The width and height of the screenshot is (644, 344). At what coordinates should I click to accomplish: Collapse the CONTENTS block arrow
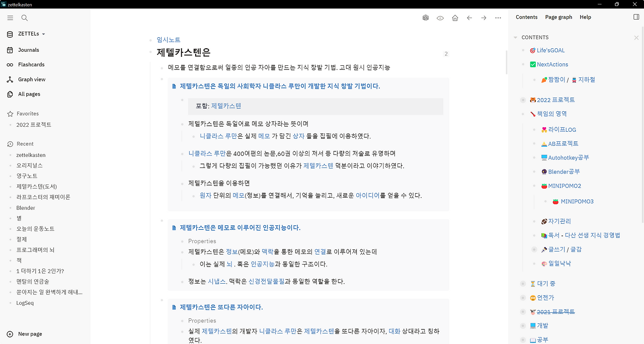point(516,38)
